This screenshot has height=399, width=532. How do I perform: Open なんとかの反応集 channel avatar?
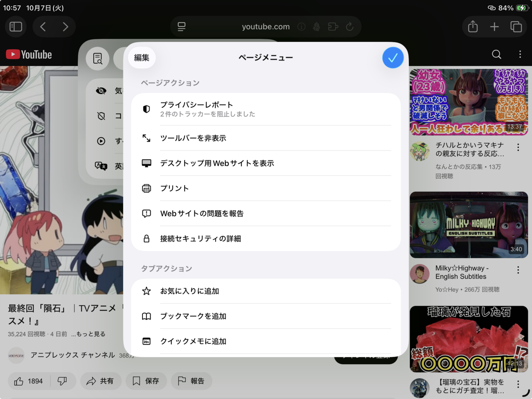[x=420, y=151]
